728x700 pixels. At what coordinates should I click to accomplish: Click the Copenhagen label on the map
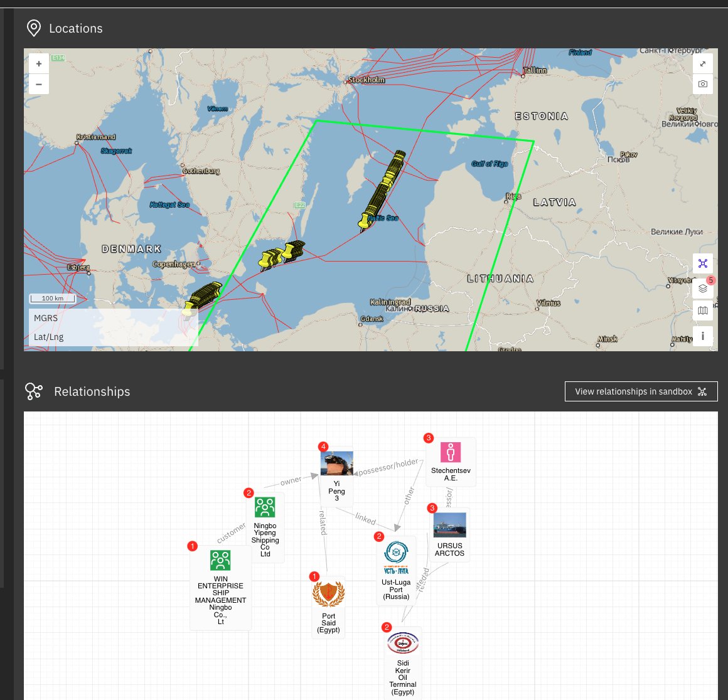click(174, 264)
